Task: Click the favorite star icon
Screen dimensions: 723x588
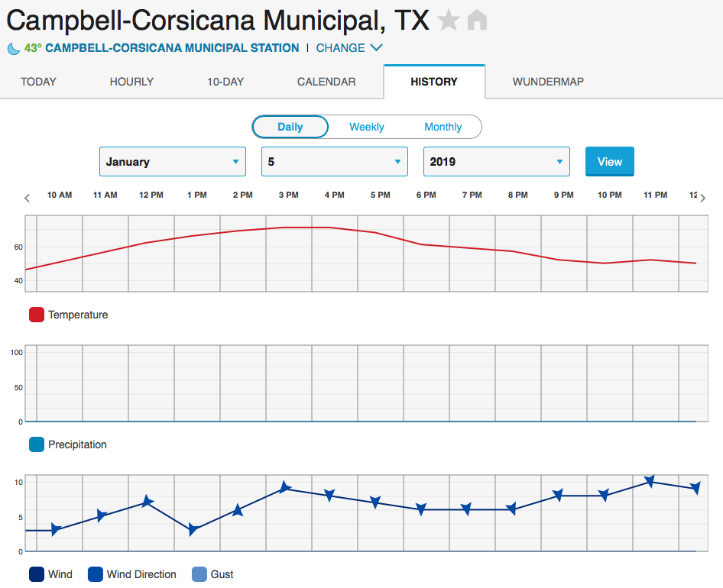Action: click(449, 21)
